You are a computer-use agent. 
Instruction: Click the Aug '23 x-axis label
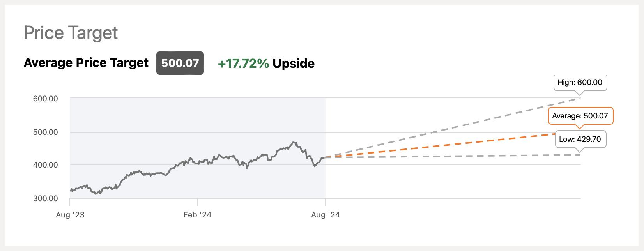(70, 215)
